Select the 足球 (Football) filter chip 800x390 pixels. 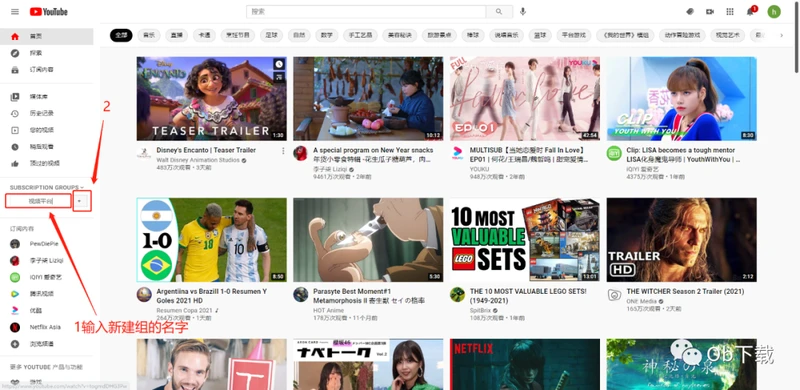[271, 35]
